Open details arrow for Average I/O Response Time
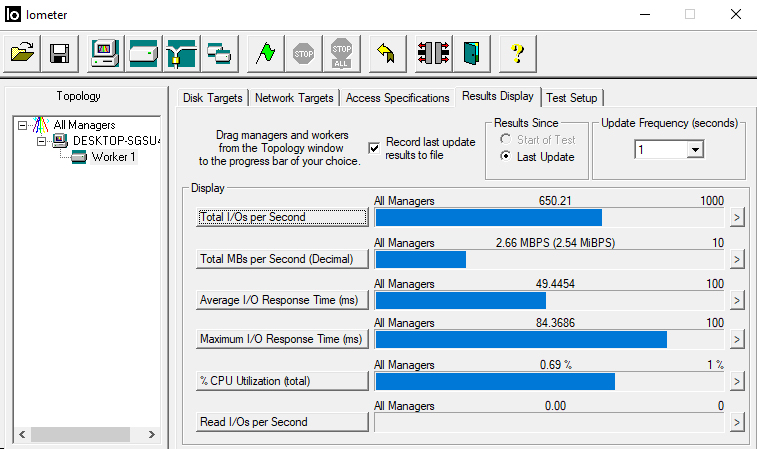This screenshot has height=449, width=759. click(737, 300)
